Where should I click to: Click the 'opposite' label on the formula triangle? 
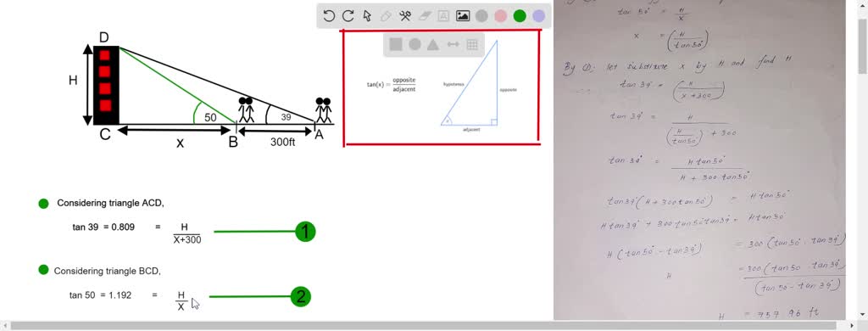pos(509,89)
